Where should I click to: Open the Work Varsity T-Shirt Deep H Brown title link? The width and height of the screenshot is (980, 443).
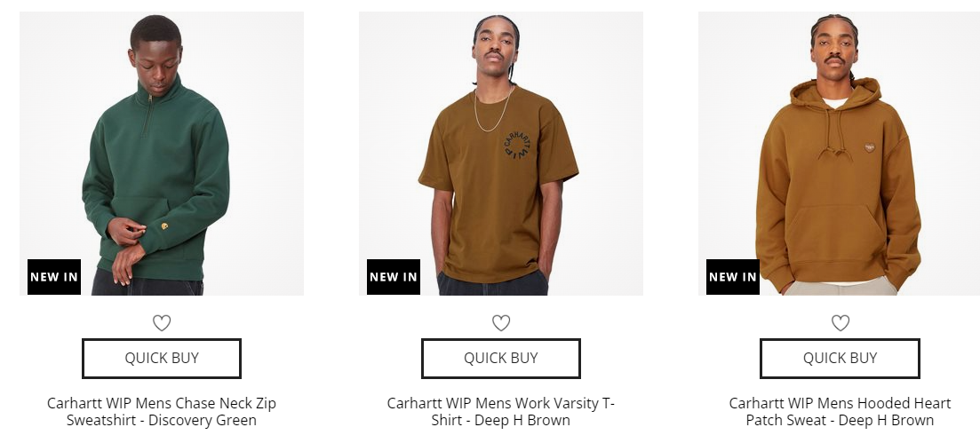(501, 412)
